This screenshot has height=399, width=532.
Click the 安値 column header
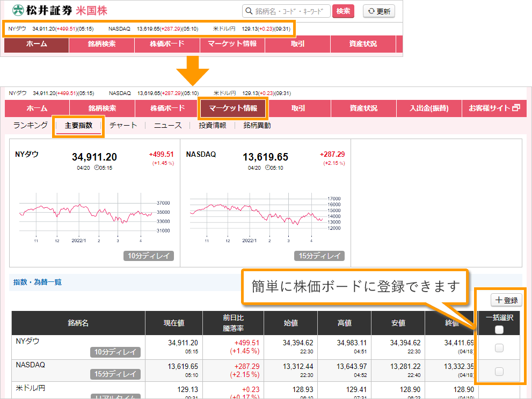point(398,323)
